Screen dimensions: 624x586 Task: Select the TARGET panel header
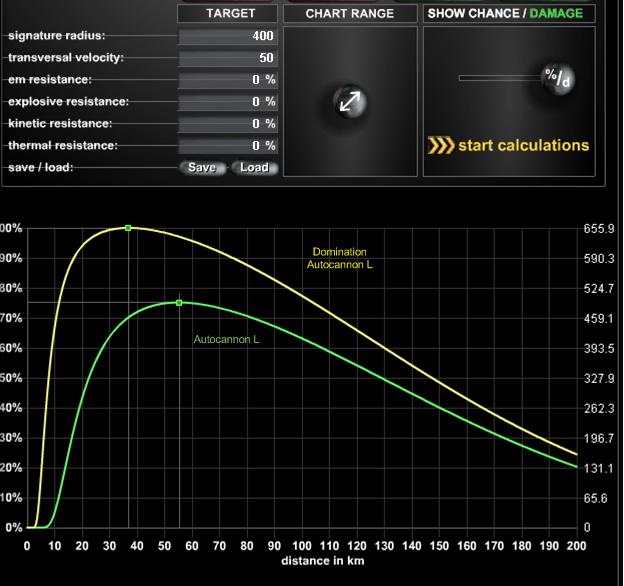[x=227, y=14]
